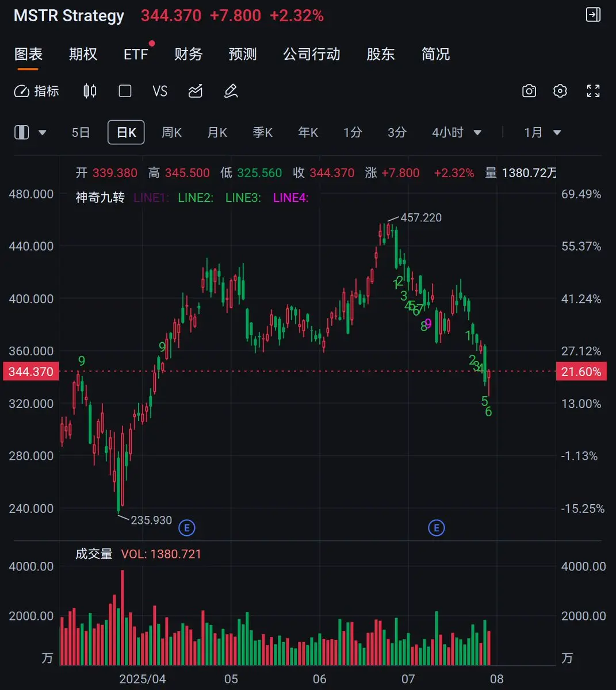Click the volume 1380.72万 value

529,172
